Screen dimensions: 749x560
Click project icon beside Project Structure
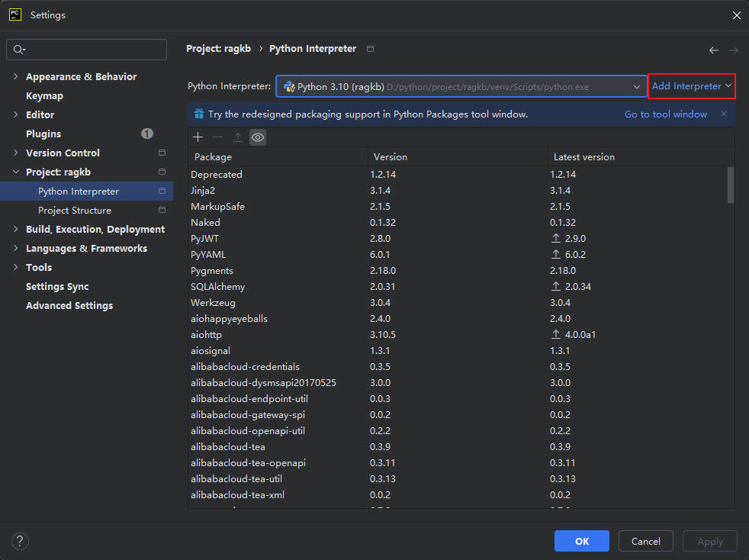click(x=162, y=211)
